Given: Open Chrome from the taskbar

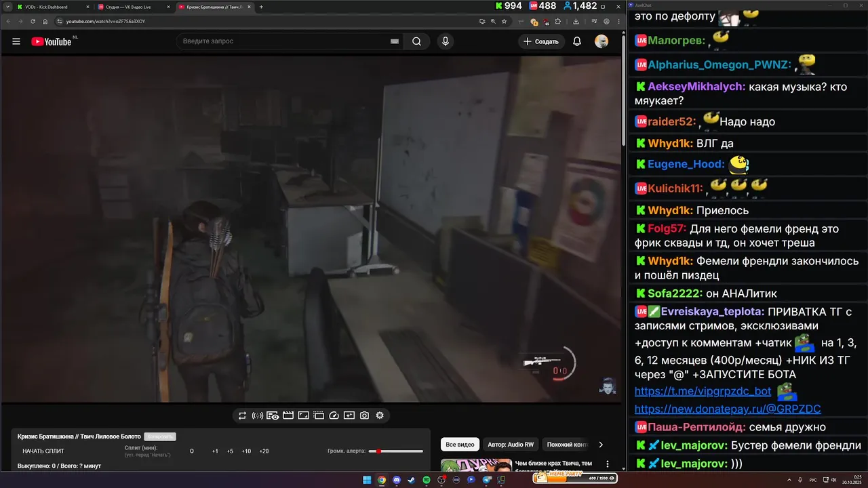Looking at the screenshot, I should [382, 480].
